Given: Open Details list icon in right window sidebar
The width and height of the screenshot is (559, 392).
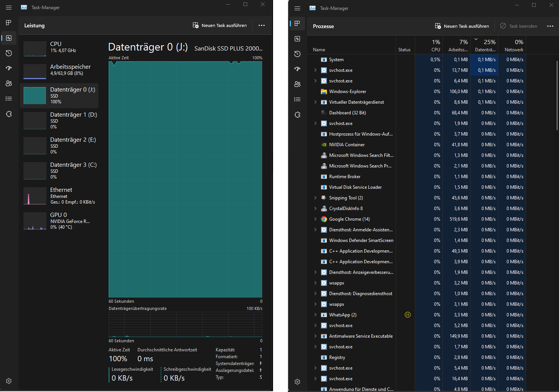Looking at the screenshot, I should tap(297, 100).
